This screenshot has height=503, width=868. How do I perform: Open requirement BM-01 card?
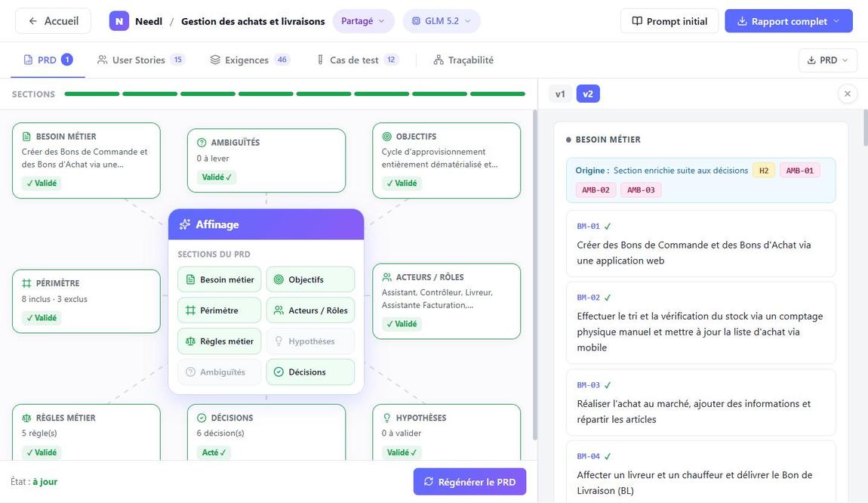click(x=701, y=244)
